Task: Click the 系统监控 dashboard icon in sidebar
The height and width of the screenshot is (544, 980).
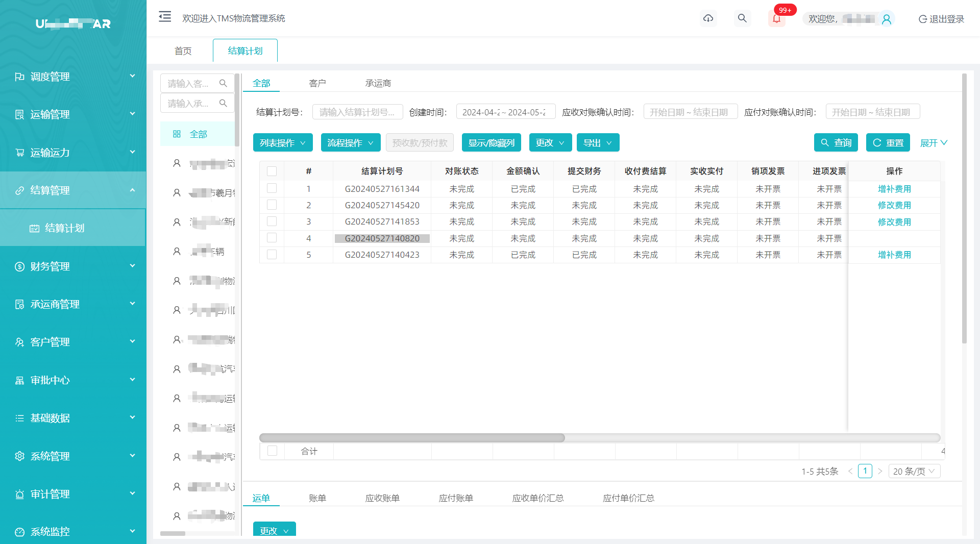Action: (19, 532)
